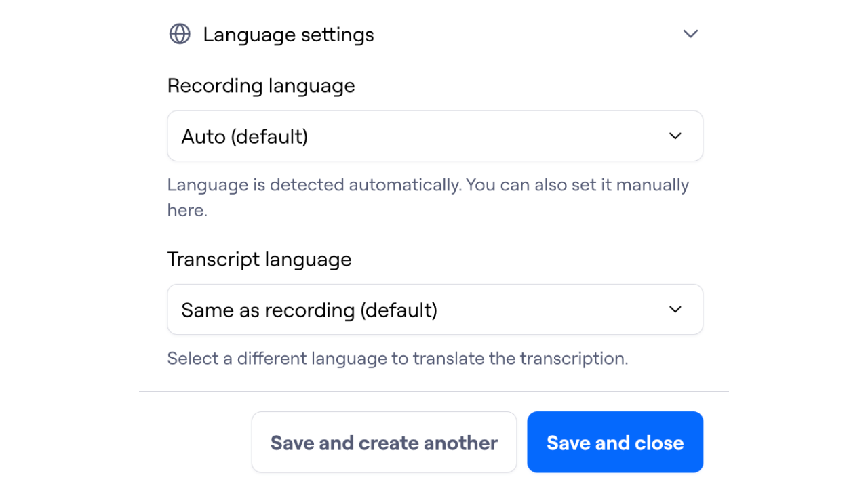Click the Recording language label
This screenshot has width=868, height=488.
coord(261,86)
